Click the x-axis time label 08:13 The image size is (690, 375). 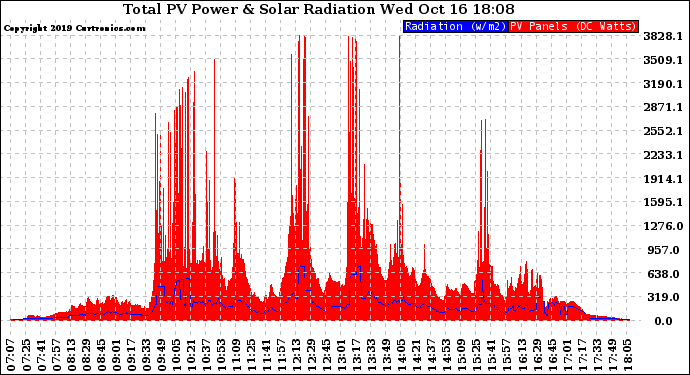click(x=71, y=355)
